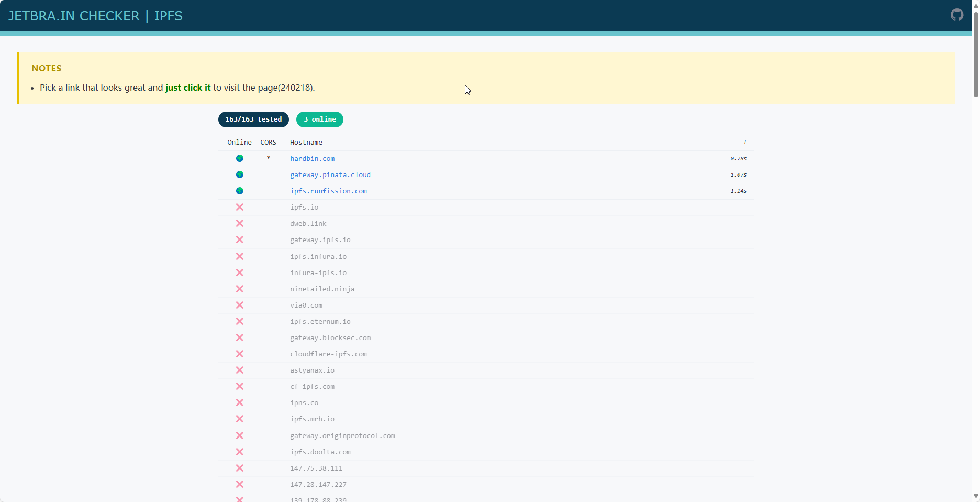Click the offline X icon for dweb.link
Screen dimensions: 980x502
(x=240, y=223)
